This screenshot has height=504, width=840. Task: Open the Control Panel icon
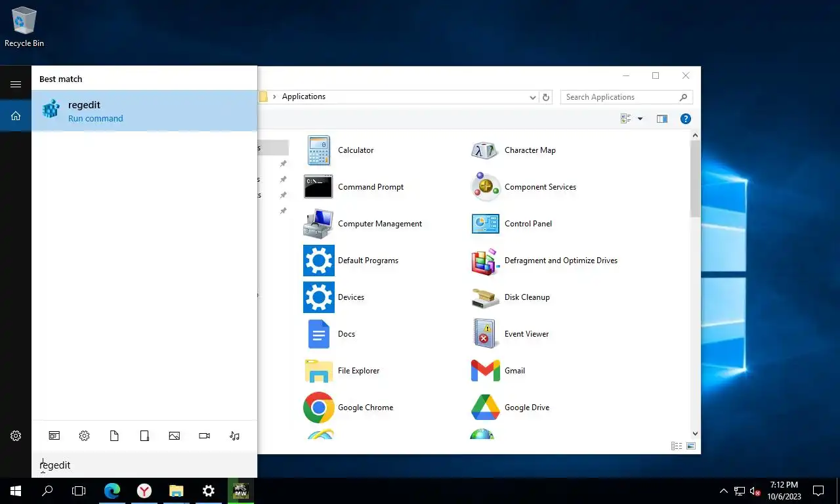[486, 224]
